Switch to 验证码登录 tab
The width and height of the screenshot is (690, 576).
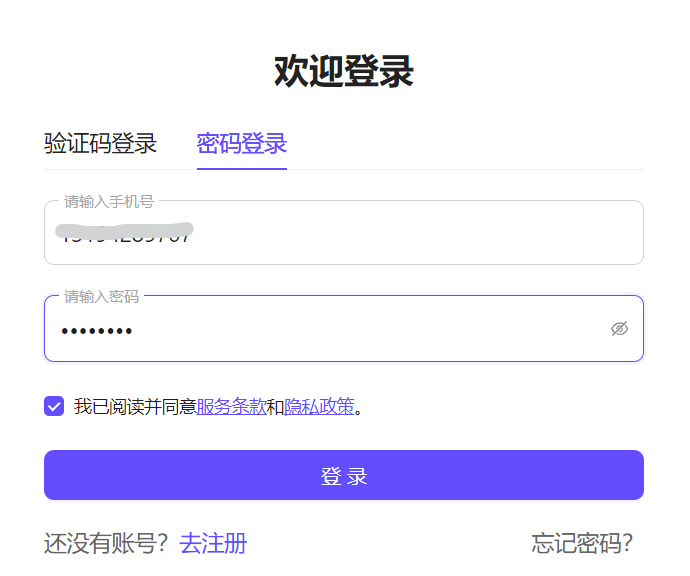[100, 143]
